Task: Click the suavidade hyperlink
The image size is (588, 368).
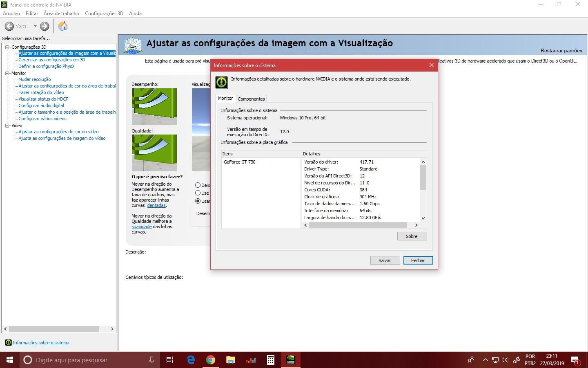Action: 141,227
